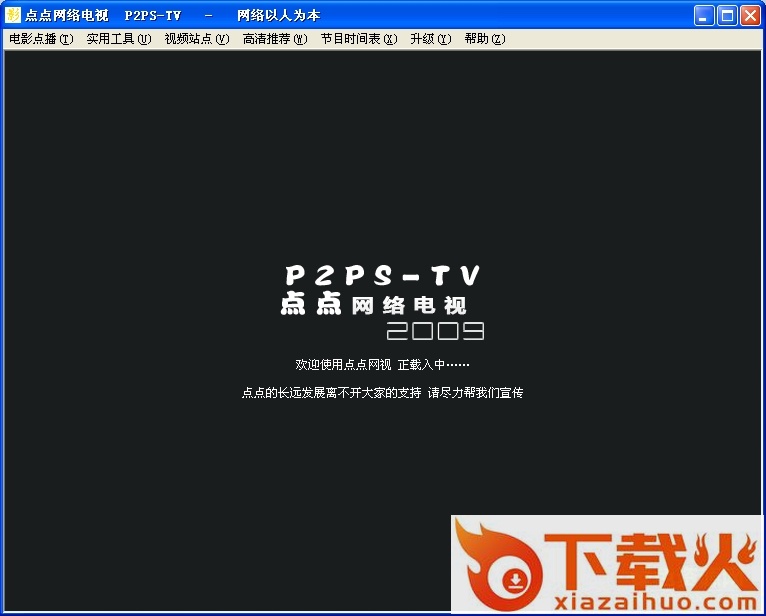Screen dimensions: 766x616
Task: Open the 升级 (Y) menu
Action: [x=431, y=39]
